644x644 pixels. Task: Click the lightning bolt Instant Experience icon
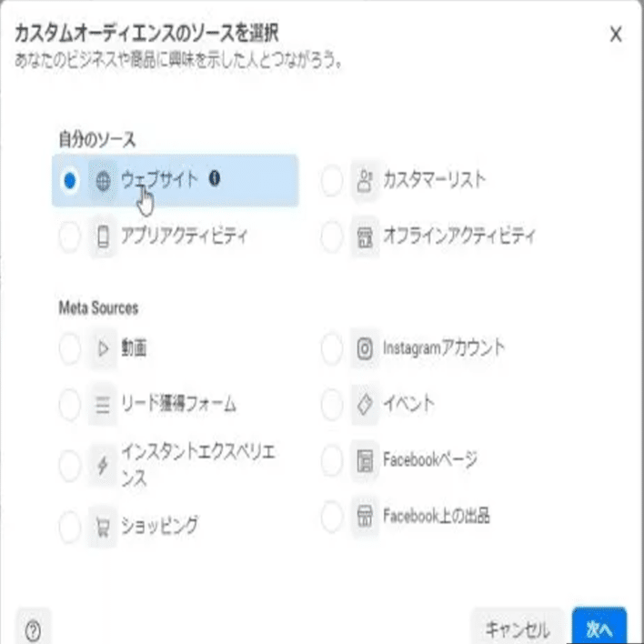pos(102,466)
